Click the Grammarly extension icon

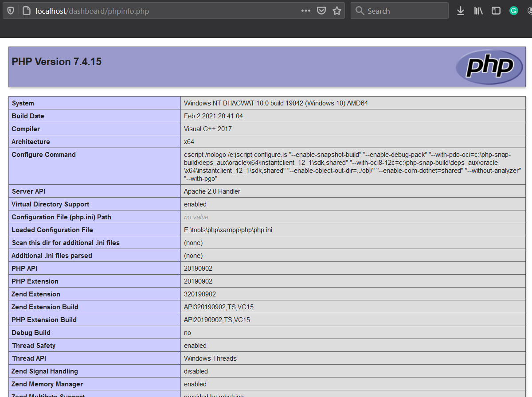(514, 11)
